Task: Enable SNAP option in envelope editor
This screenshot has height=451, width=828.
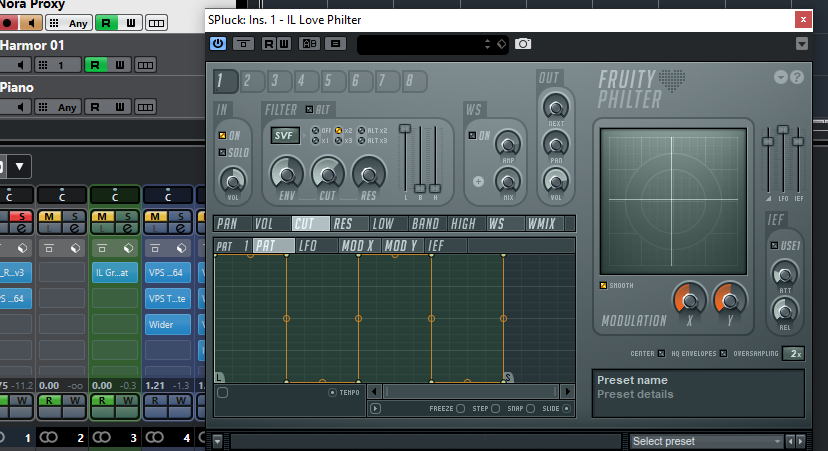Action: [531, 408]
